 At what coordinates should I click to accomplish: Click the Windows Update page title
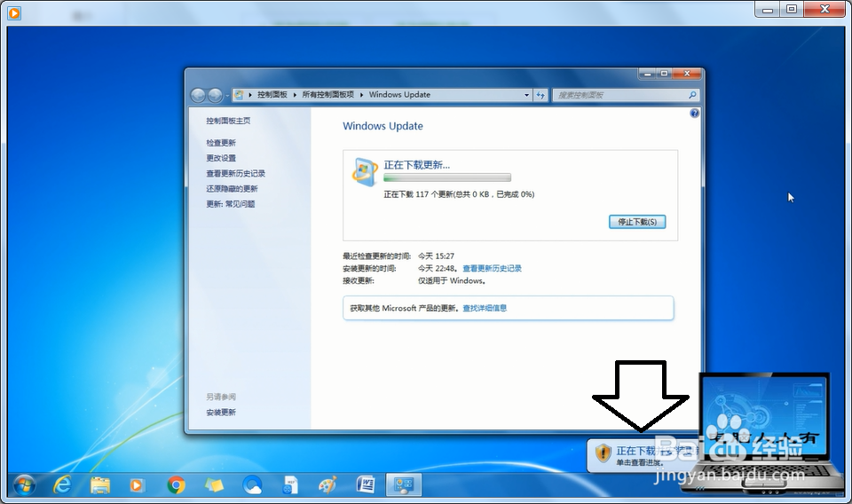coord(383,126)
